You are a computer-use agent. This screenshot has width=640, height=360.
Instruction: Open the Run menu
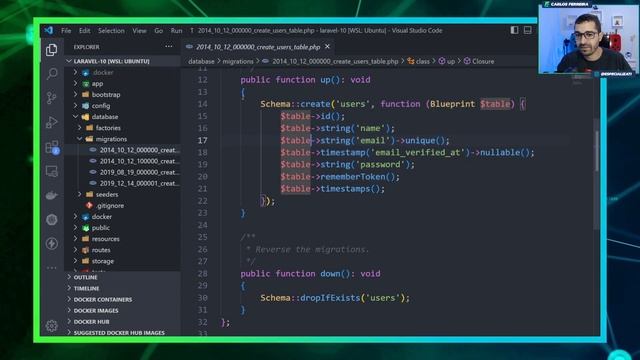click(x=176, y=31)
